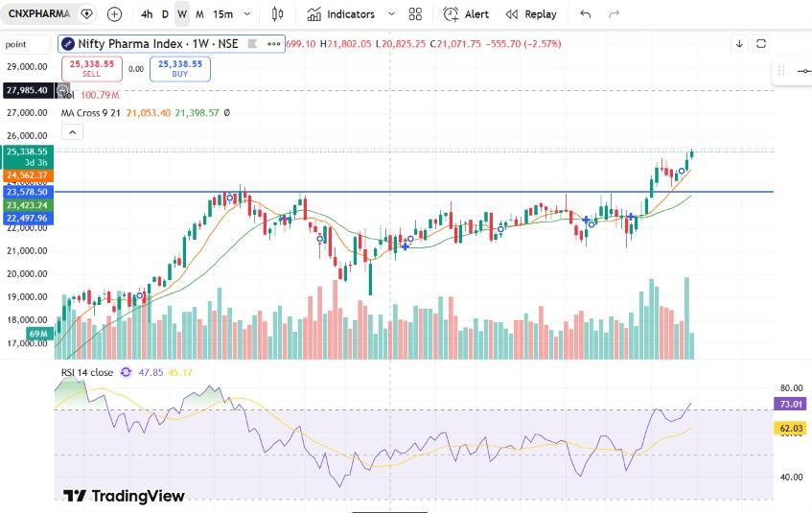
Task: Click the fullscreen brackets icon at top right
Action: tap(761, 43)
